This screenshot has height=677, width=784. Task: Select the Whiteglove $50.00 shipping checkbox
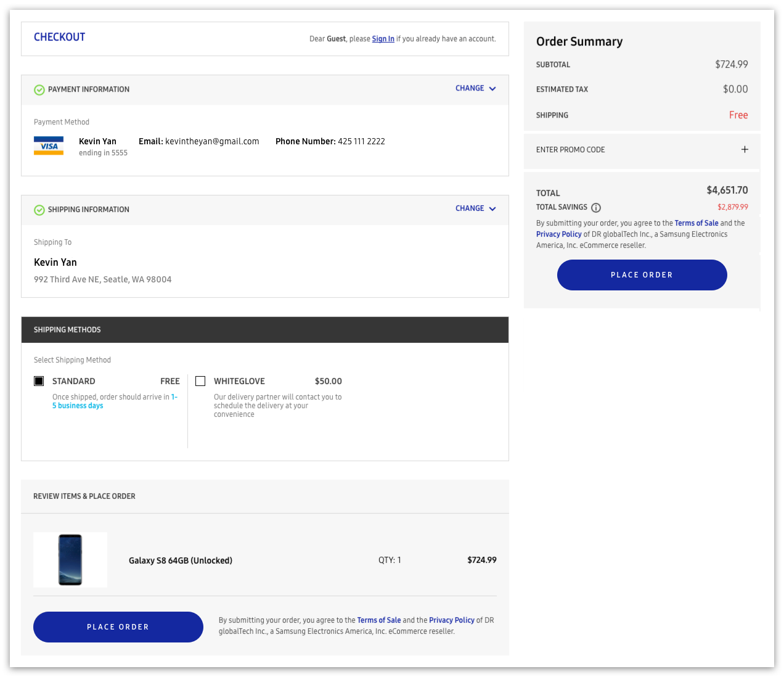coord(200,381)
